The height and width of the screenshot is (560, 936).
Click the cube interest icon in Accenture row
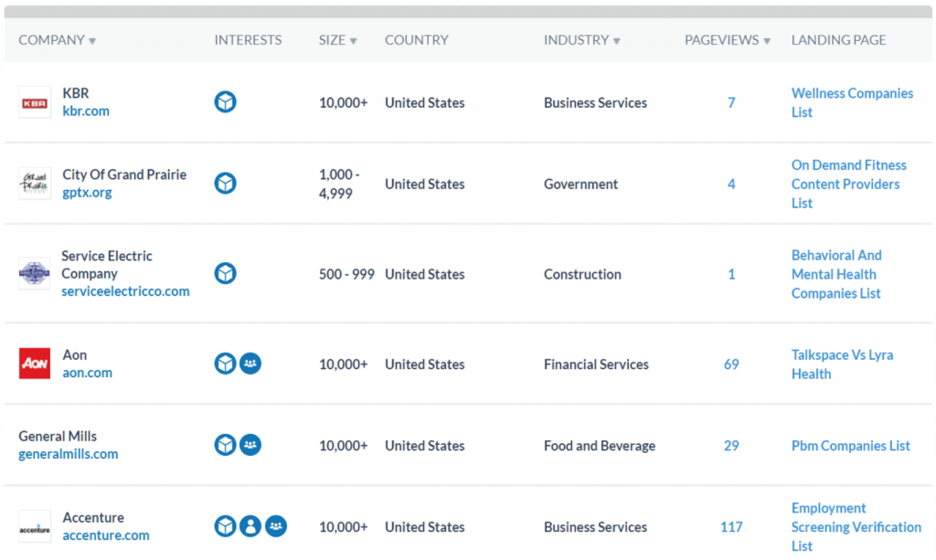(225, 526)
